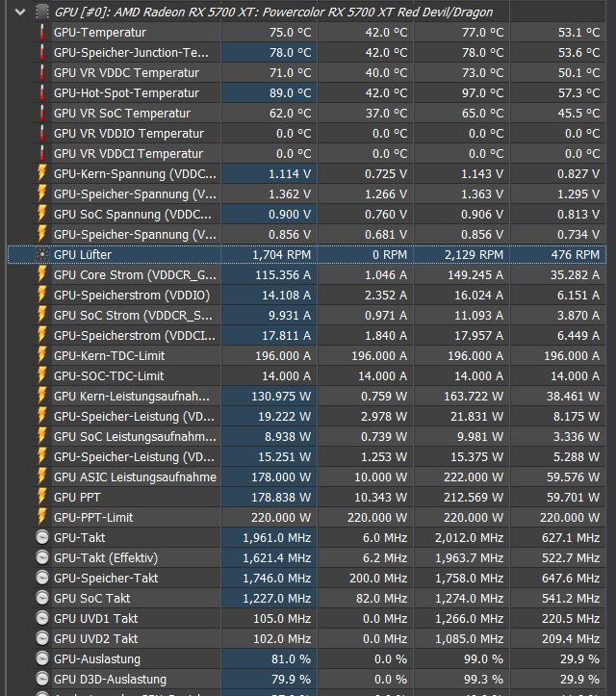Click thermometer icon beside GPU-Hot-Spot-Temperatur
616x696 pixels.
point(41,92)
